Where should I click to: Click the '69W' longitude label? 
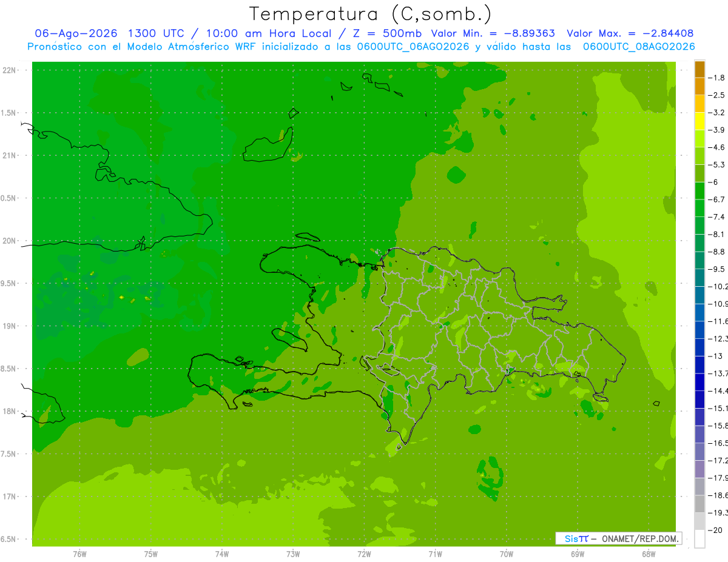(x=578, y=555)
